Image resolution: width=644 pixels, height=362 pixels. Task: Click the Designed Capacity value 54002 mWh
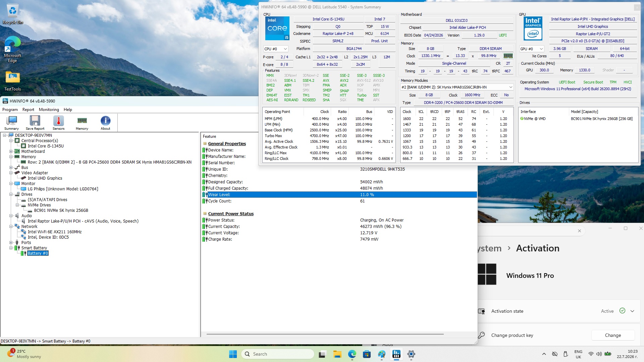pyautogui.click(x=372, y=182)
